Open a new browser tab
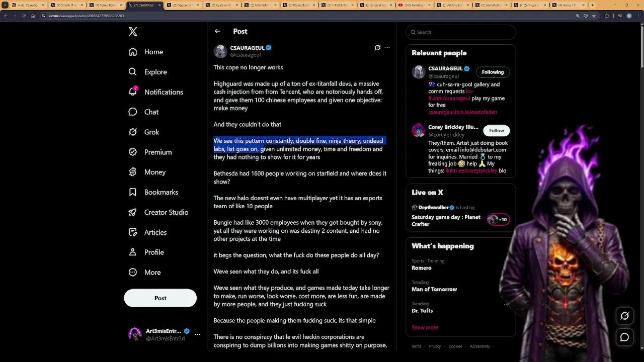This screenshot has height=362, width=644. tap(592, 5)
